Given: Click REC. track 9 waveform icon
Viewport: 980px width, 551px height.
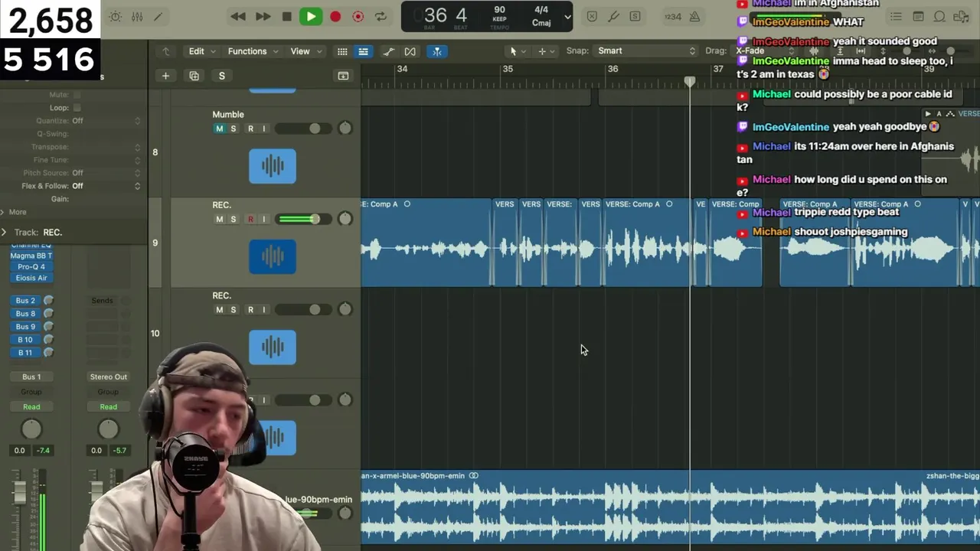Looking at the screenshot, I should 273,256.
